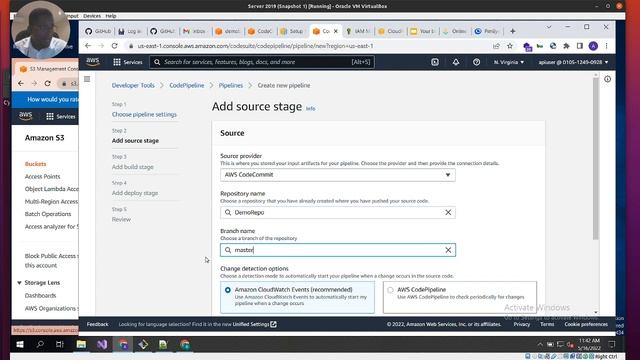Click the page vertical scrollbar

pyautogui.click(x=596, y=159)
